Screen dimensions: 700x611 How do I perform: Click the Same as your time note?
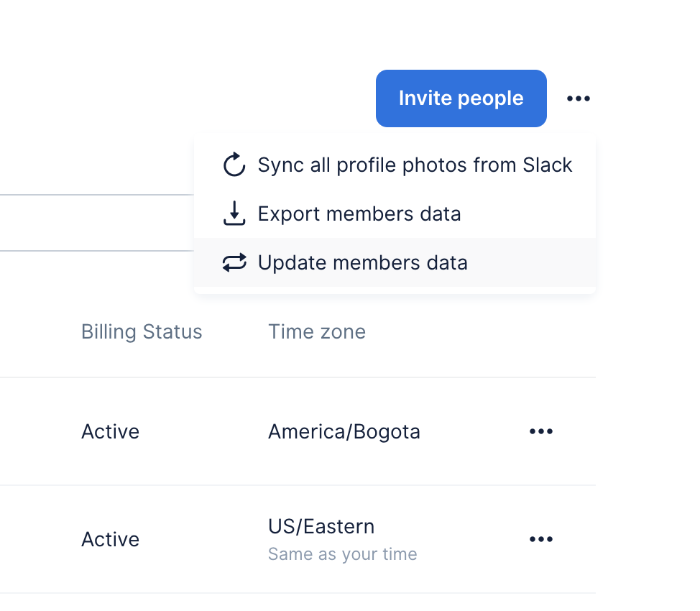[x=342, y=554]
